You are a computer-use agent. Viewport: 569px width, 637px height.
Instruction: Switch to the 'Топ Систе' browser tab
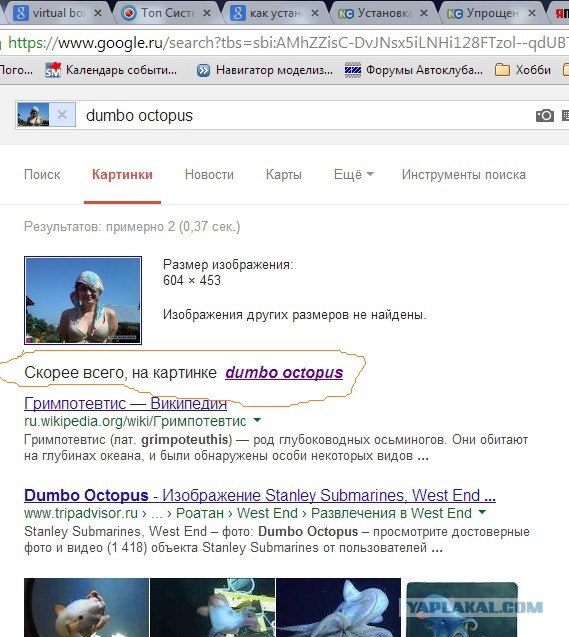point(167,13)
